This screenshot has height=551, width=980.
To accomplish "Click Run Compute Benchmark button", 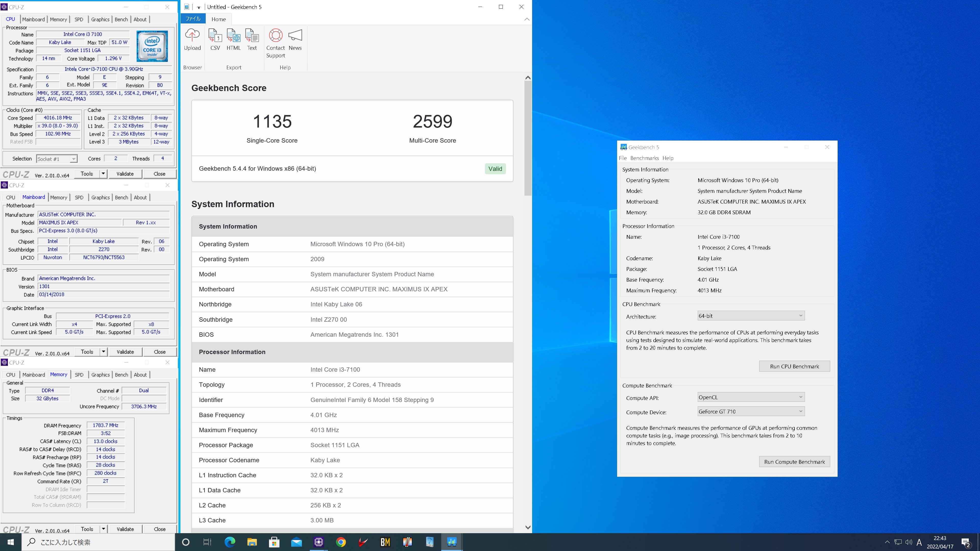I will coord(794,462).
